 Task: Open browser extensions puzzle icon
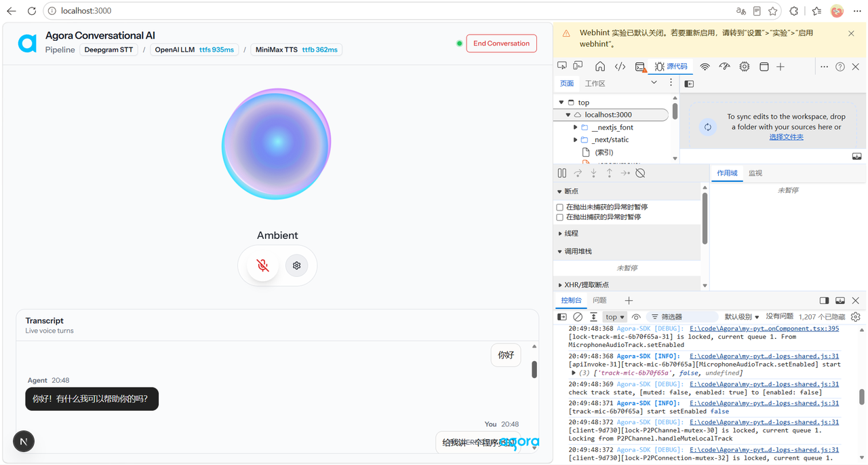[x=794, y=11]
